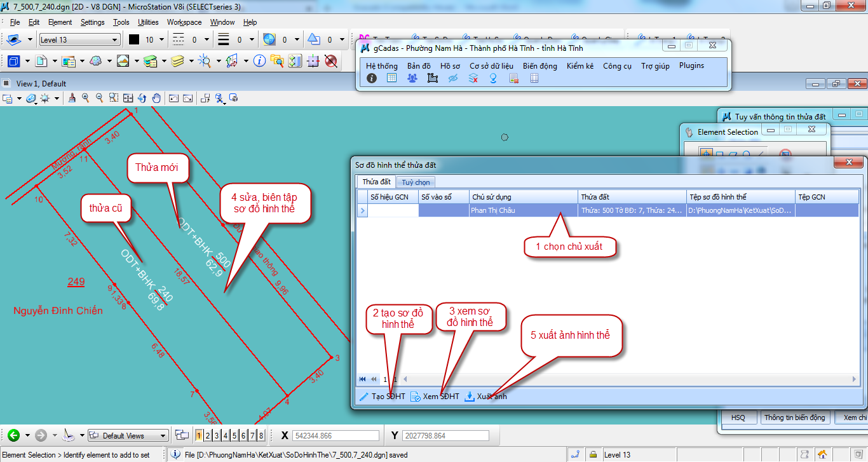
Task: Click the Window Area zoom icon
Action: 113,99
